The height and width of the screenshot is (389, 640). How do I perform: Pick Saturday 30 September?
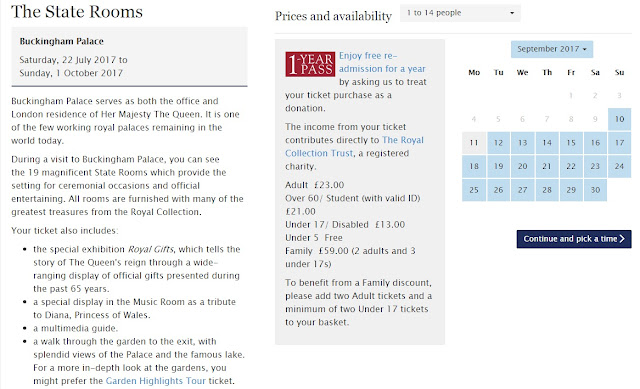595,190
